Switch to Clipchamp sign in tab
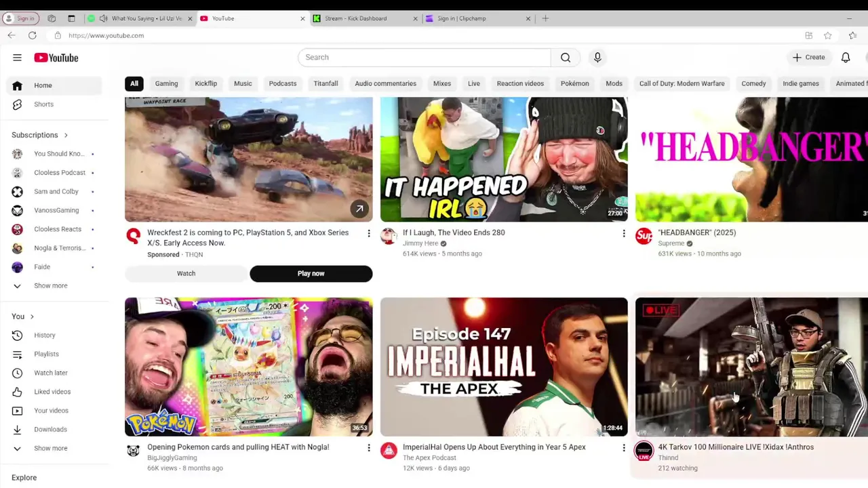Screen dimensions: 868x488 pos(477,18)
